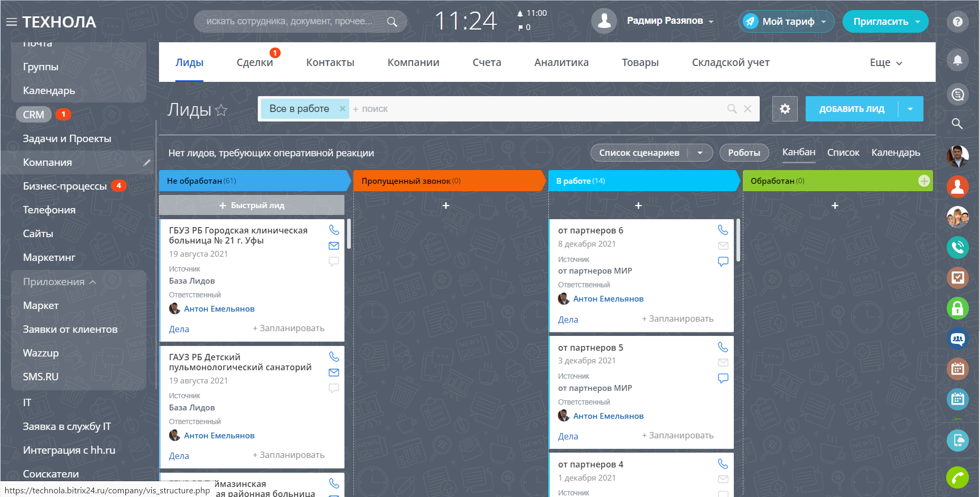Image resolution: width=980 pixels, height=497 pixels.
Task: Open chat for the 'от партнеров 6' lead
Action: click(723, 261)
